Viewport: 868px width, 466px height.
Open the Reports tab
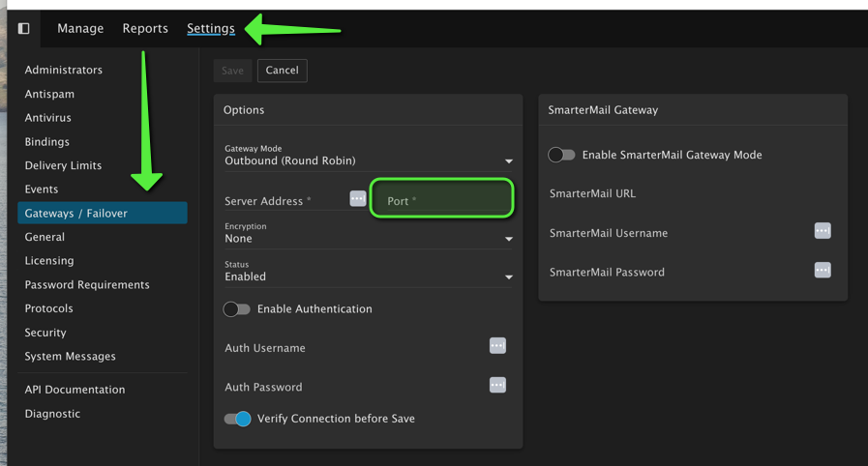(x=145, y=29)
